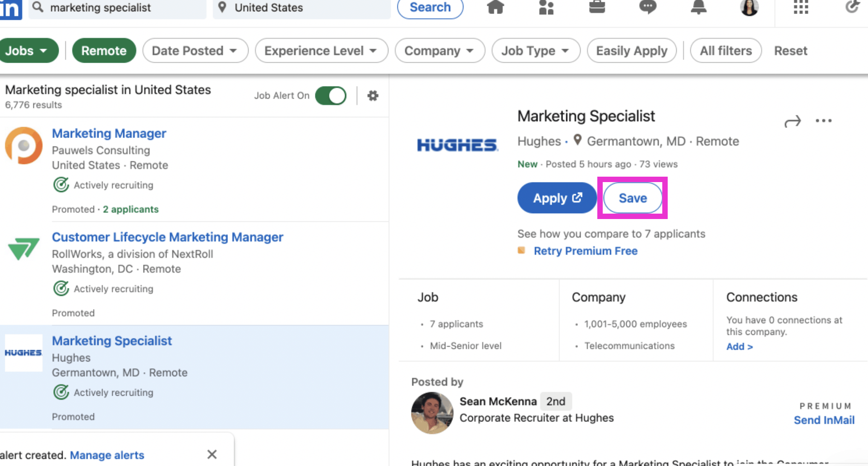
Task: Open Customer Lifecycle Marketing Manager listing
Action: (167, 237)
